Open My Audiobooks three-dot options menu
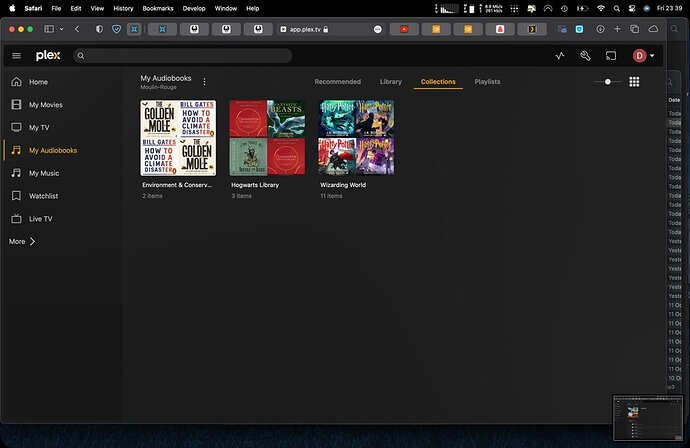The height and width of the screenshot is (448, 690). point(204,81)
